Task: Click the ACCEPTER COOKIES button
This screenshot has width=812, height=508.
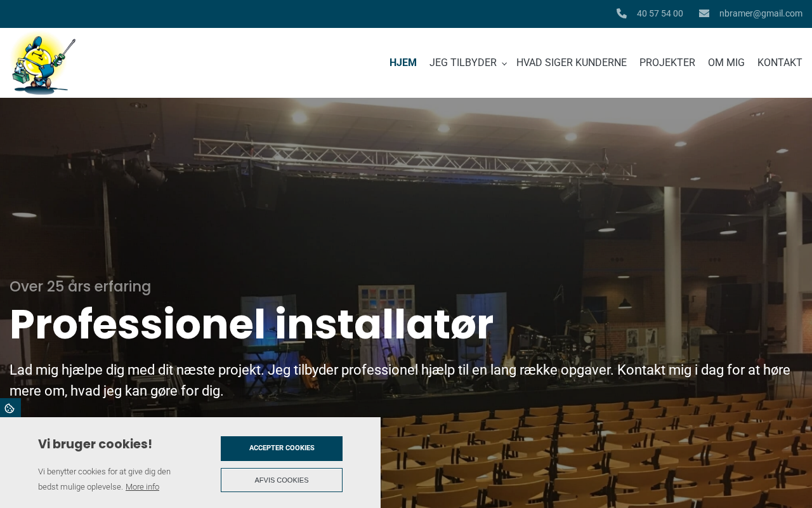Action: [x=282, y=448]
